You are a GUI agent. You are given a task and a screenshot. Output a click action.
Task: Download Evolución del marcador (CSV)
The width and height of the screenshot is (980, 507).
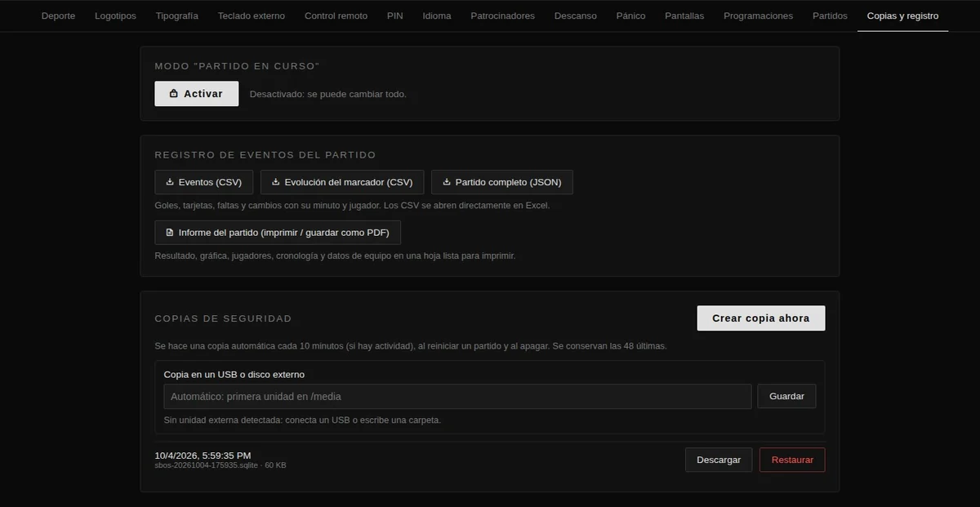point(342,182)
